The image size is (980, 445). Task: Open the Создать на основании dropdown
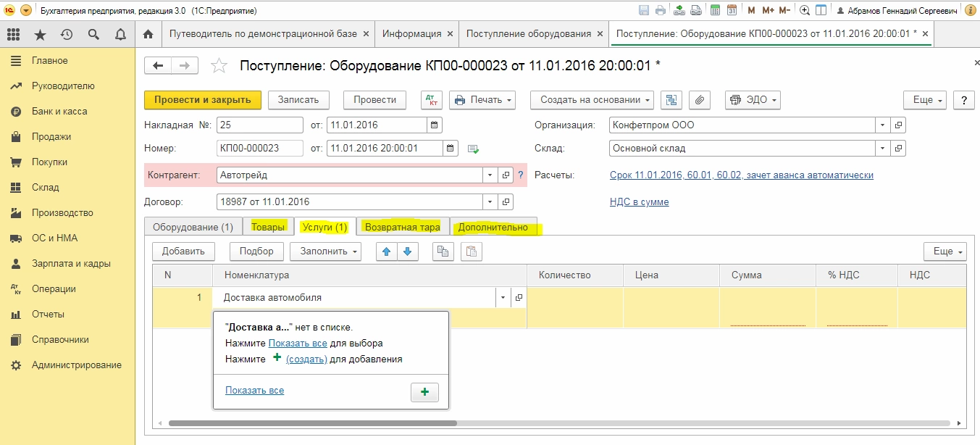click(x=592, y=100)
